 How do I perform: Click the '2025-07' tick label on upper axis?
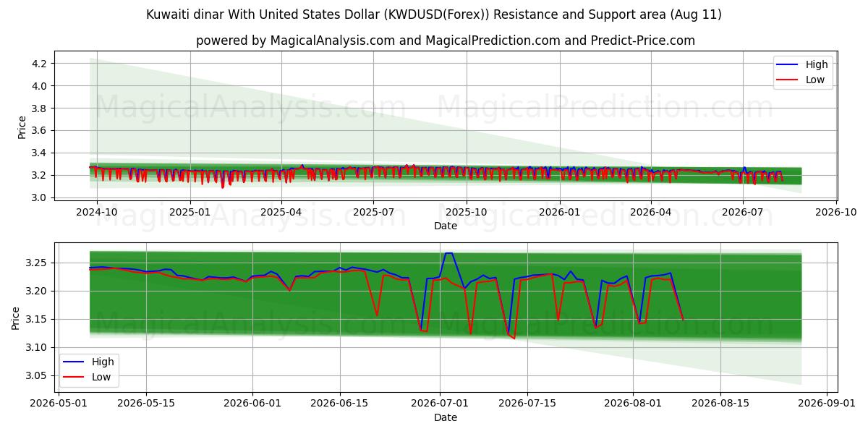coord(373,213)
